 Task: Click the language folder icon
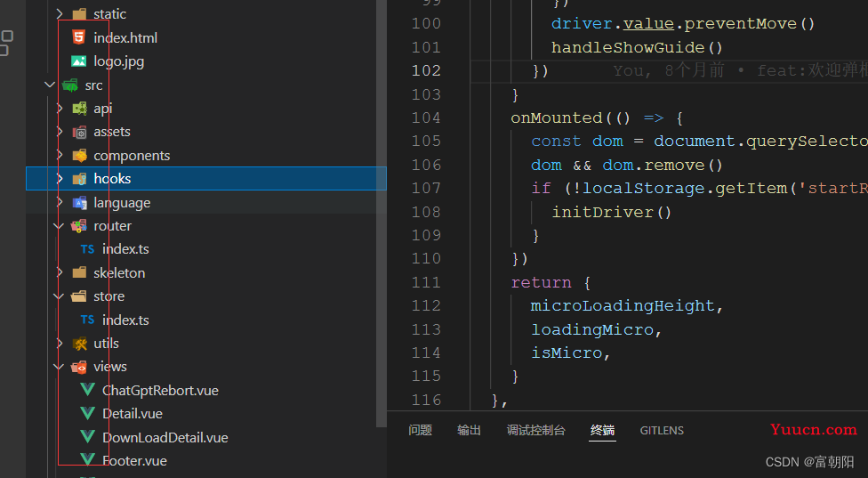pyautogui.click(x=79, y=203)
